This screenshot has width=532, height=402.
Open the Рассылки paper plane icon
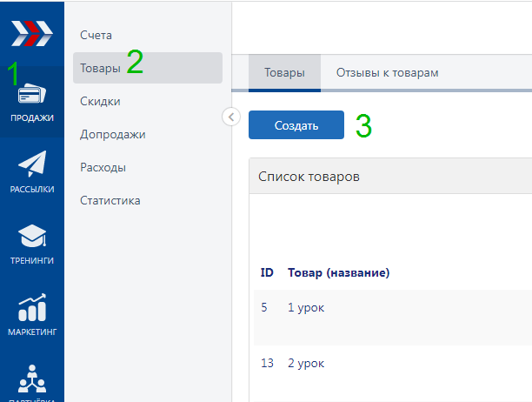coord(32,166)
